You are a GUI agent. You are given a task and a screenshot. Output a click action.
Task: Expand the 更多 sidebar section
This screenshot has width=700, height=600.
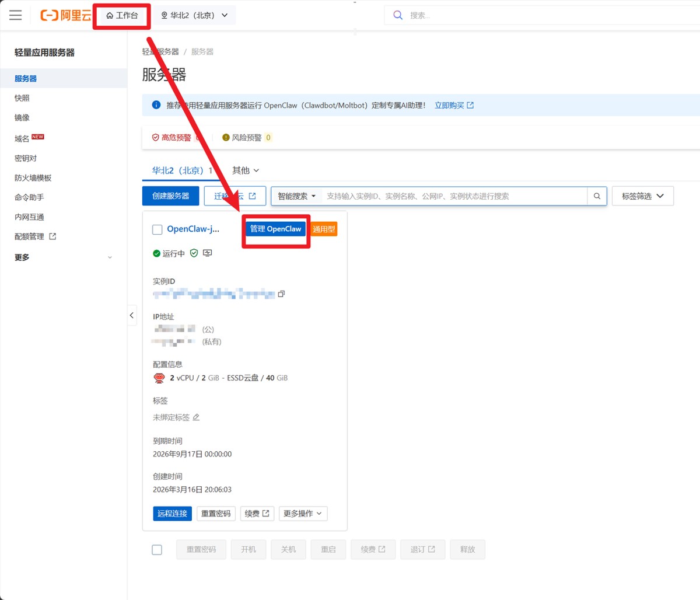(64, 257)
